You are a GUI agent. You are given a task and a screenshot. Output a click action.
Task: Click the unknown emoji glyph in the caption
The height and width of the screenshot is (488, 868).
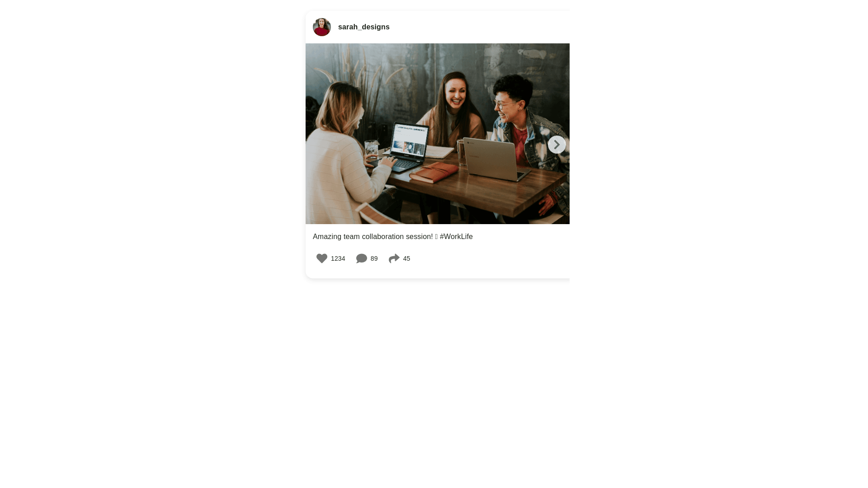click(x=436, y=237)
